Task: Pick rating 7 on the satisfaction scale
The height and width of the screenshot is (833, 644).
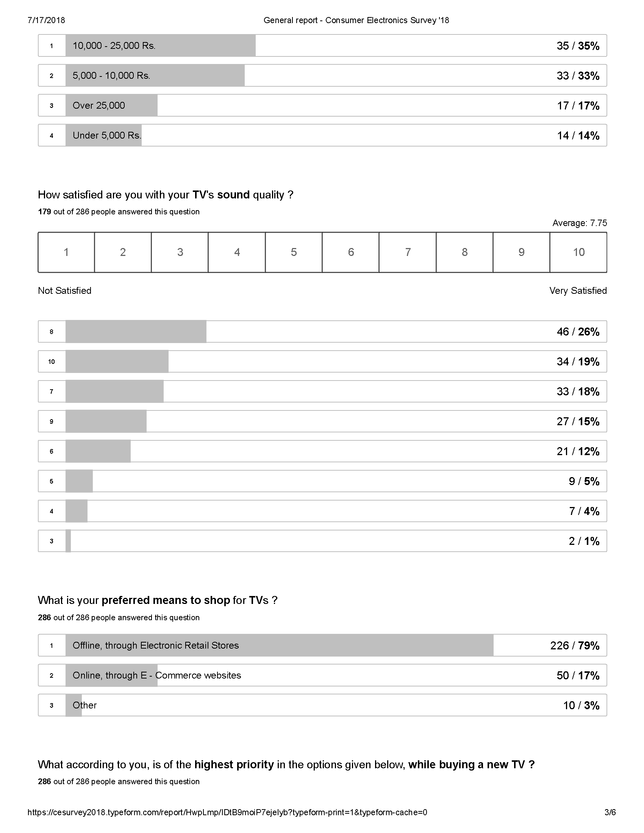Action: pyautogui.click(x=408, y=252)
